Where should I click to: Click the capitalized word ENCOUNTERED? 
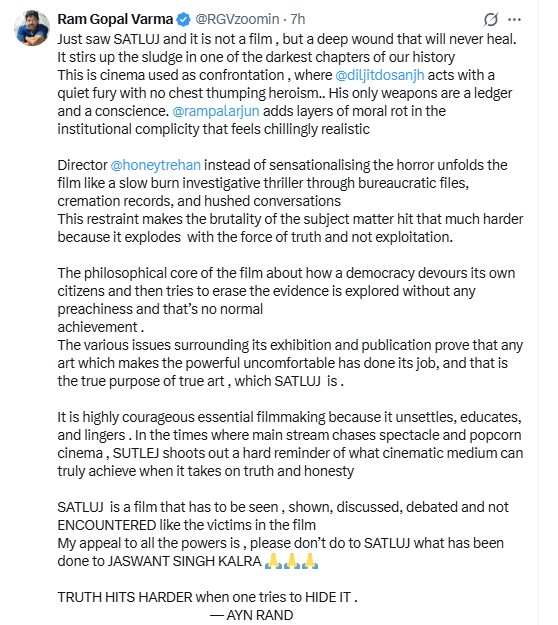(107, 525)
